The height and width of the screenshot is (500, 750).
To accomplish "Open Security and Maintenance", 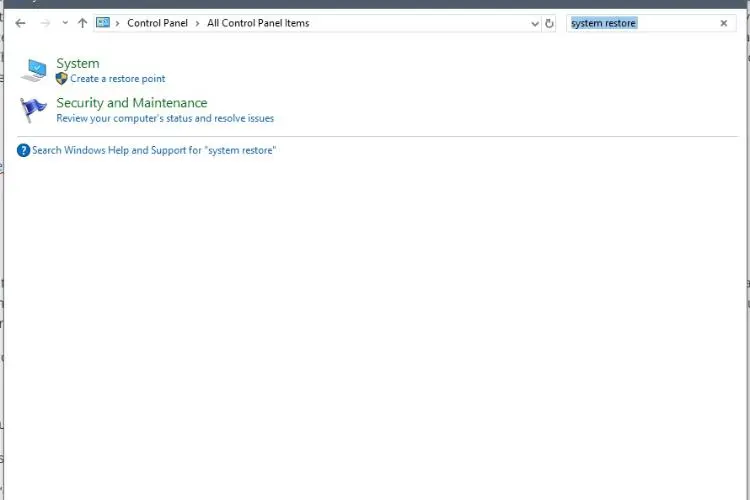I will tap(132, 103).
